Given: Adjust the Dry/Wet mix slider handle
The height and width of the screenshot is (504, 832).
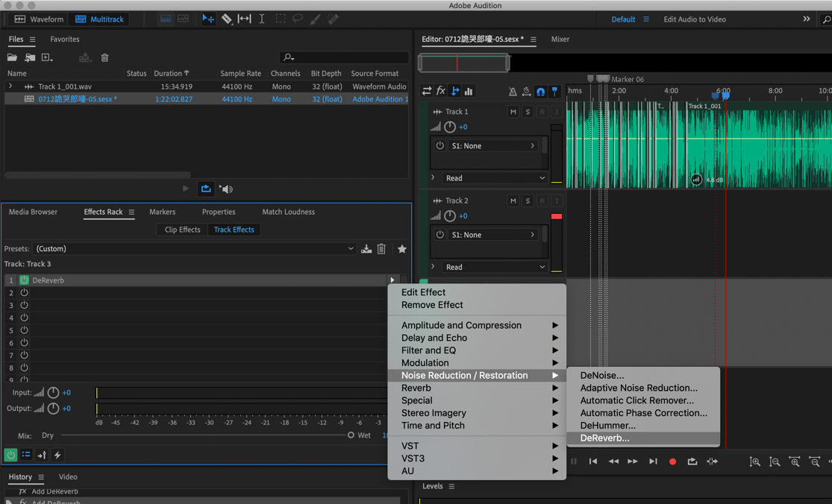Looking at the screenshot, I should click(x=351, y=435).
